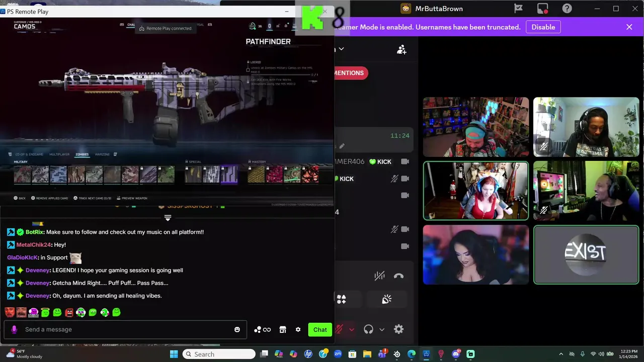Viewport: 644px width, 362px height.
Task: Pick the purple skull emote in emote row
Action: point(33,312)
